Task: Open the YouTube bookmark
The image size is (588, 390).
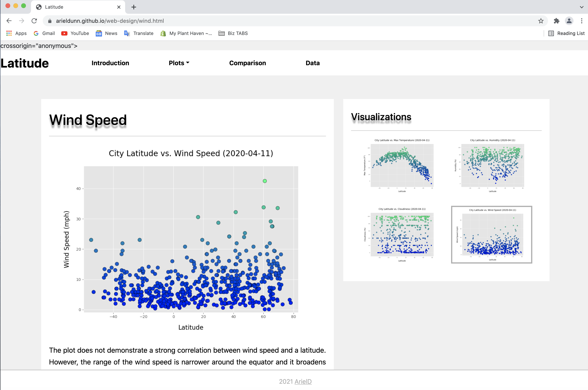Action: click(75, 33)
